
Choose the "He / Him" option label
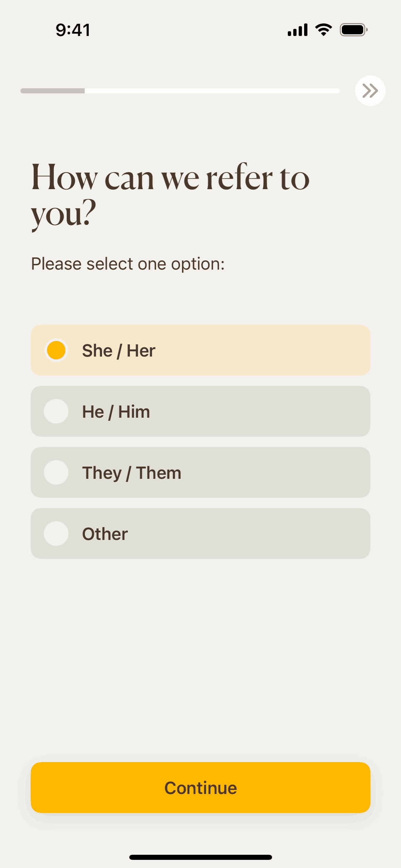tap(116, 412)
